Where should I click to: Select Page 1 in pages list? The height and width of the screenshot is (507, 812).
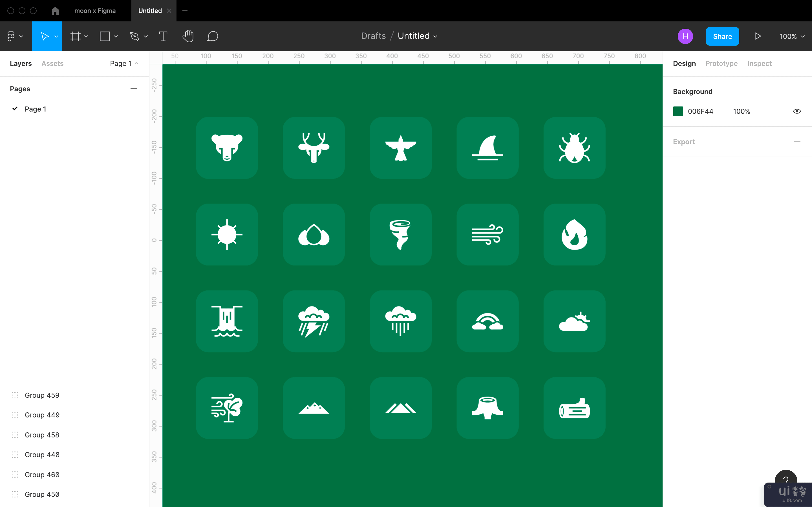(x=35, y=109)
